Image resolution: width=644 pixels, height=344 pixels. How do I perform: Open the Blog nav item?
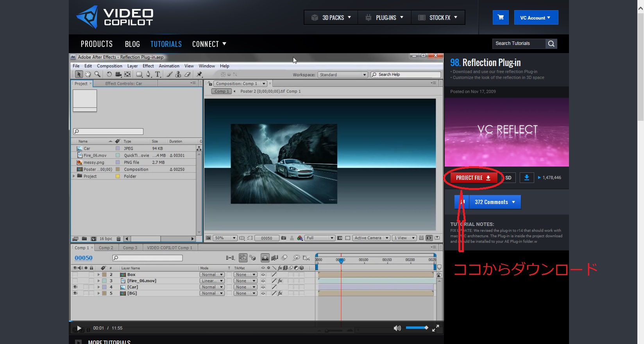pos(132,44)
